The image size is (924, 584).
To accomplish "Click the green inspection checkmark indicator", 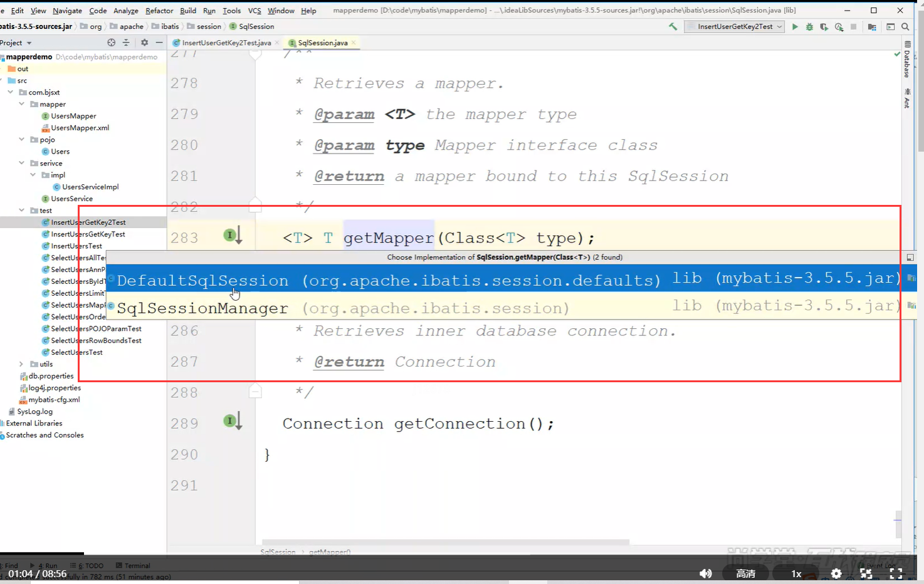I will (897, 55).
